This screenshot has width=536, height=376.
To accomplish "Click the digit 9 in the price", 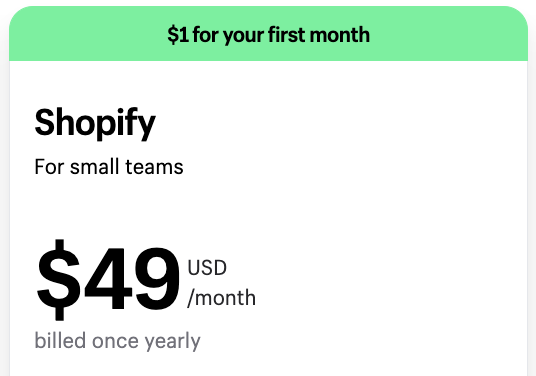I will [157, 279].
